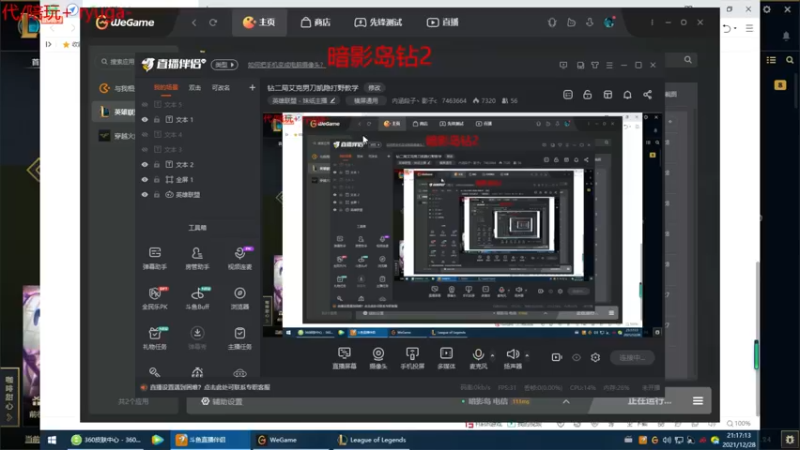Open the 弹幕助手 danmaku assistant tool
Viewport: 800px width, 450px height.
click(155, 258)
